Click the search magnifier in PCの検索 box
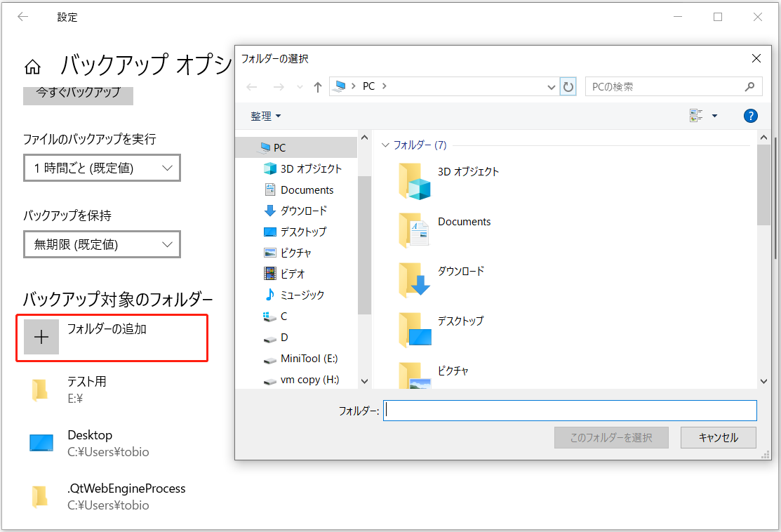This screenshot has height=532, width=781. 750,86
